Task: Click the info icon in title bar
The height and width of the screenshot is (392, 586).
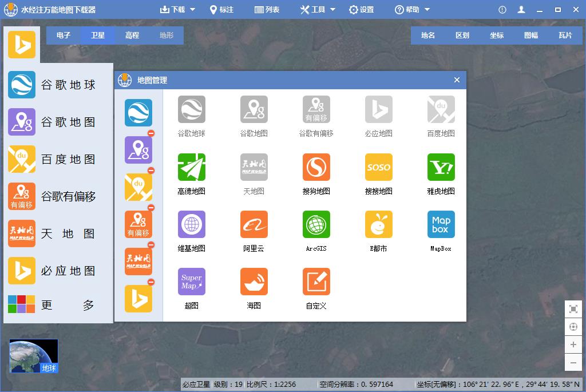Action: point(502,10)
